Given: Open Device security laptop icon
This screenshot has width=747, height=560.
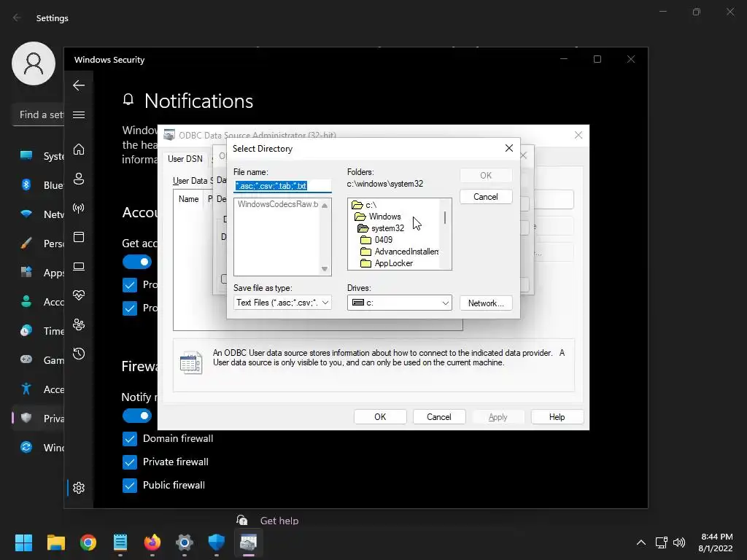Looking at the screenshot, I should tap(79, 266).
